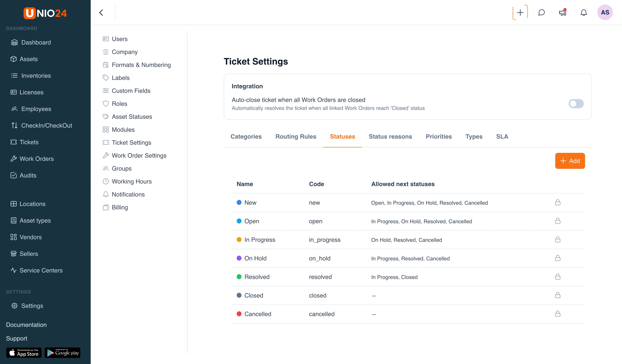The image size is (622, 364).
Task: Click the plus quick-create icon in header
Action: click(520, 13)
